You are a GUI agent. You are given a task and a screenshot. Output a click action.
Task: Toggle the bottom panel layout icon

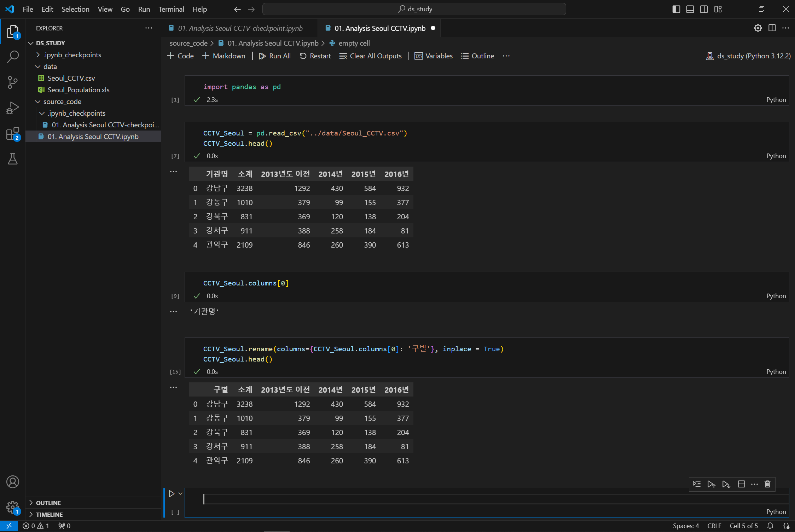tap(690, 9)
